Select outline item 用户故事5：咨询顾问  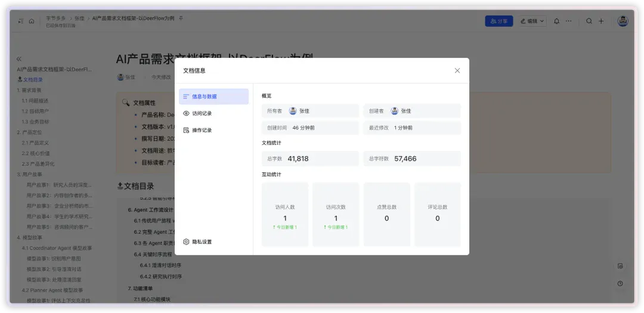[x=59, y=227]
